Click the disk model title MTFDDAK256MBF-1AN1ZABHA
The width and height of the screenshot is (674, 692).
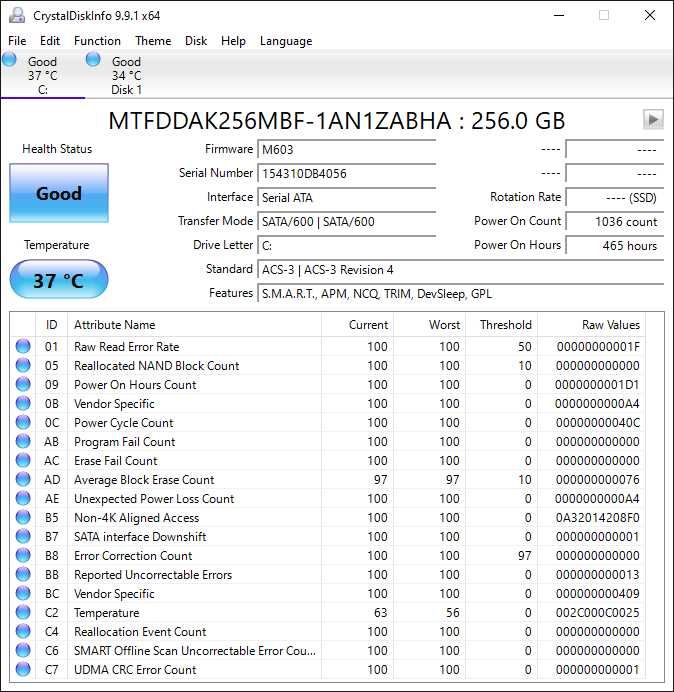point(280,120)
